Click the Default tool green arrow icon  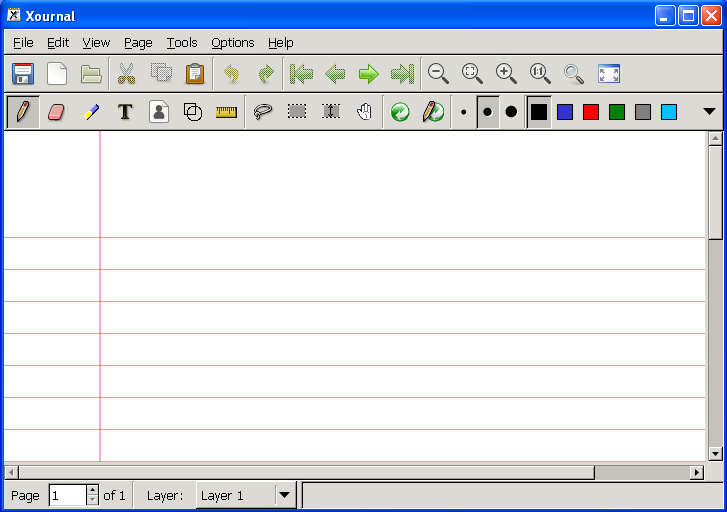[400, 112]
